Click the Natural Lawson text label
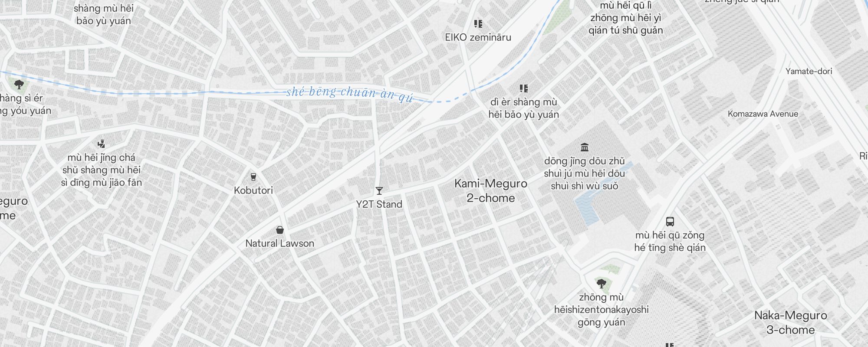 click(280, 243)
